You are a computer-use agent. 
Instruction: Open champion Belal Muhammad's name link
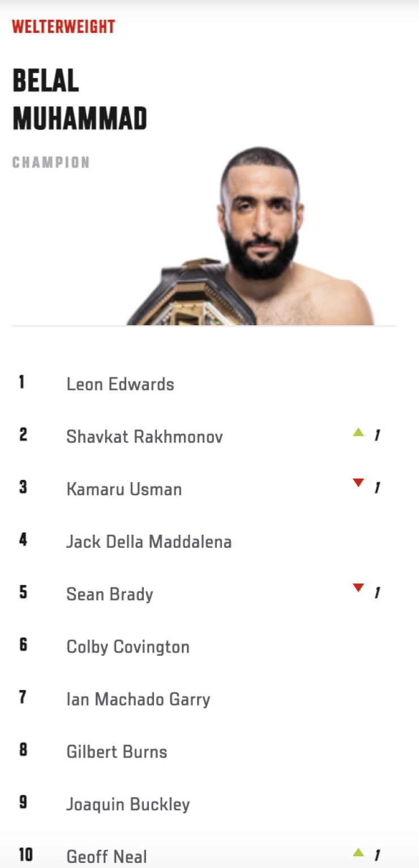(80, 100)
